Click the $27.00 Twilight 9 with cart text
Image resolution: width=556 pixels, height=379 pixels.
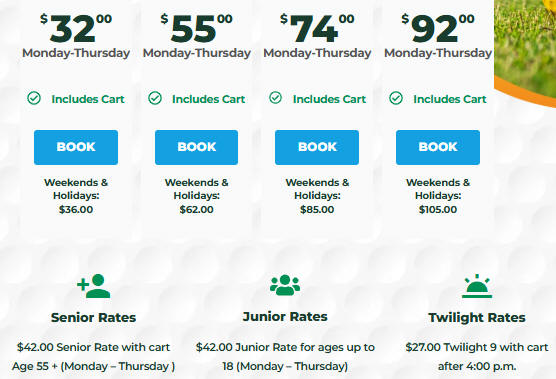(477, 347)
